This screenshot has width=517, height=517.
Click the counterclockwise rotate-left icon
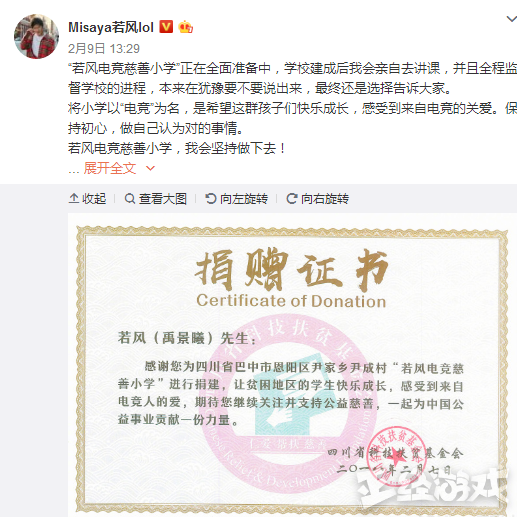(x=211, y=199)
